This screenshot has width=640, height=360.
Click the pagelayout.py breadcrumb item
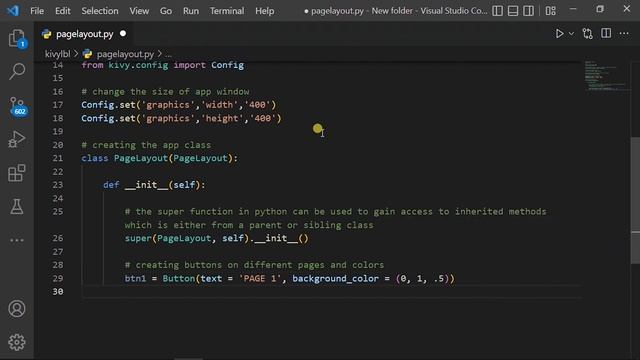[x=125, y=54]
